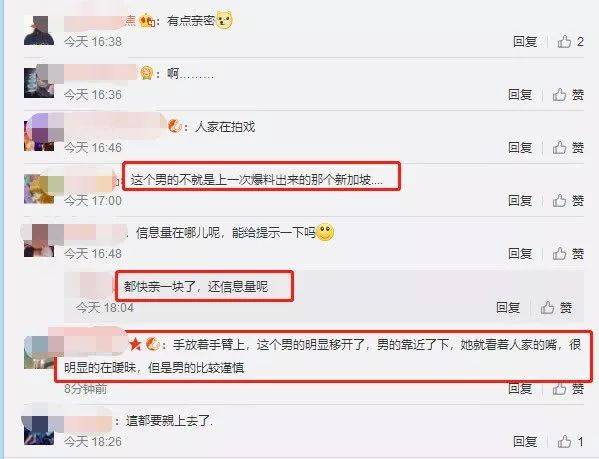599x459 pixels.
Task: Like the 有点亲密 comment
Action: [570, 41]
